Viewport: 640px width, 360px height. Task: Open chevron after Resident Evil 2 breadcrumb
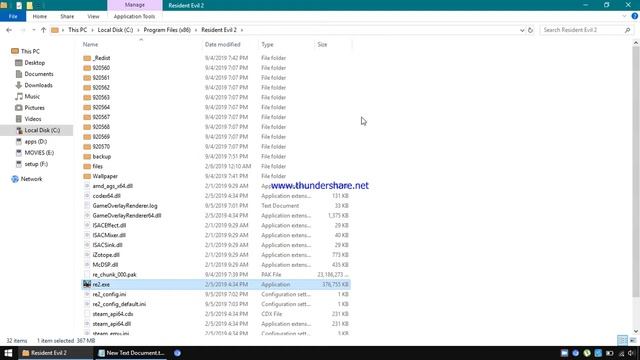(x=242, y=30)
